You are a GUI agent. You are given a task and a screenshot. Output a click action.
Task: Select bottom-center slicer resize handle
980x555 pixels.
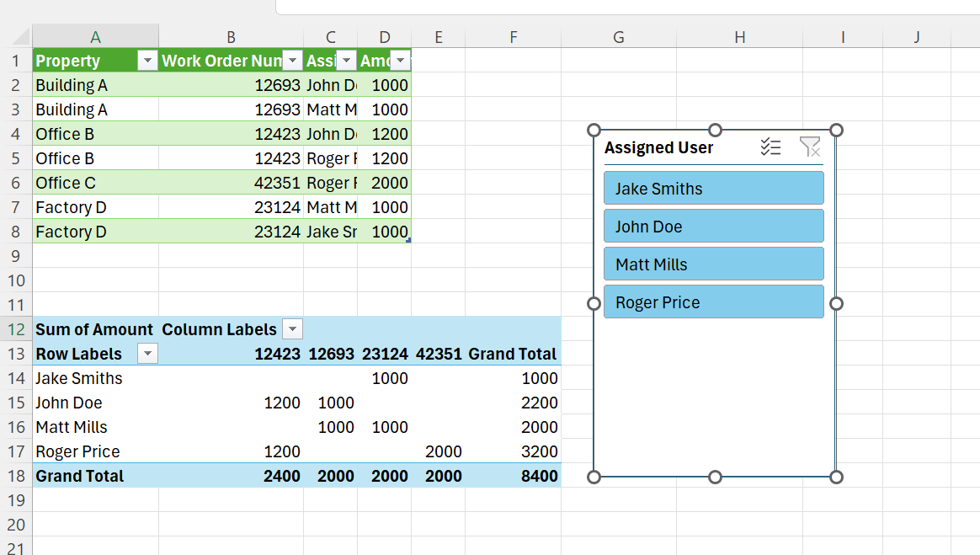[715, 477]
